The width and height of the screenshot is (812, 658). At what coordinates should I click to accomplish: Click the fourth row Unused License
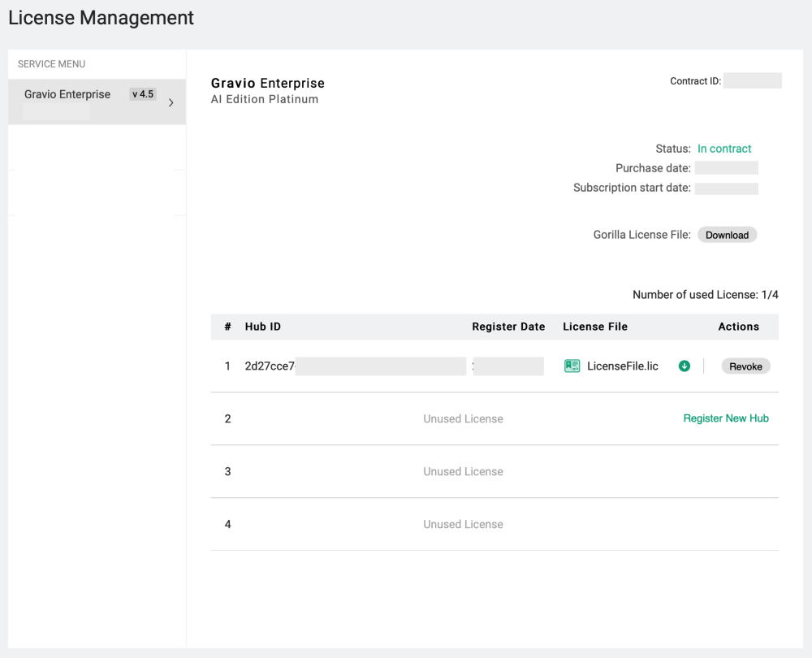[x=463, y=525]
